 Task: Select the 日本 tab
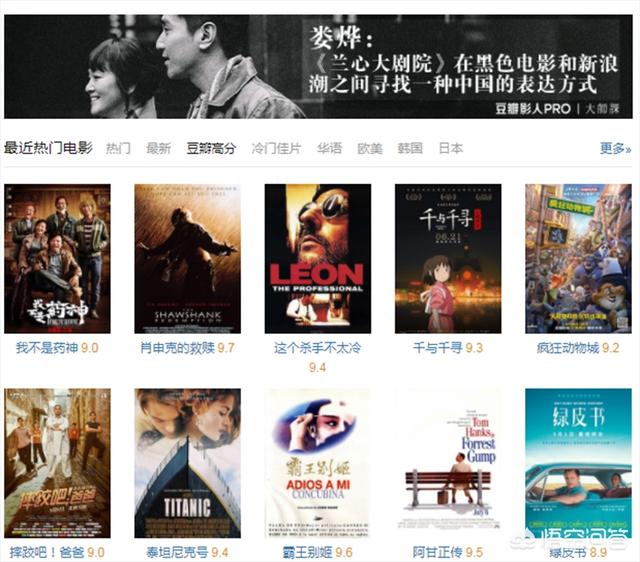pos(451,148)
